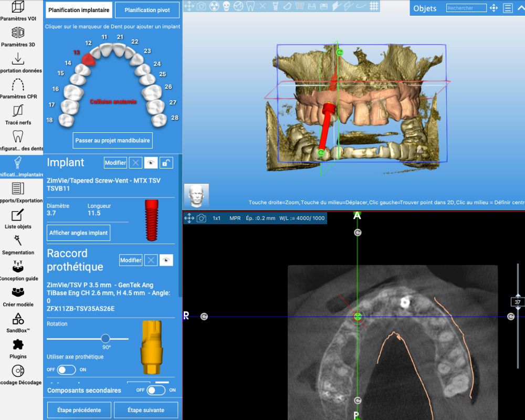This screenshot has width=525, height=420.
Task: Select the Planification implantaire tab
Action: 79,10
